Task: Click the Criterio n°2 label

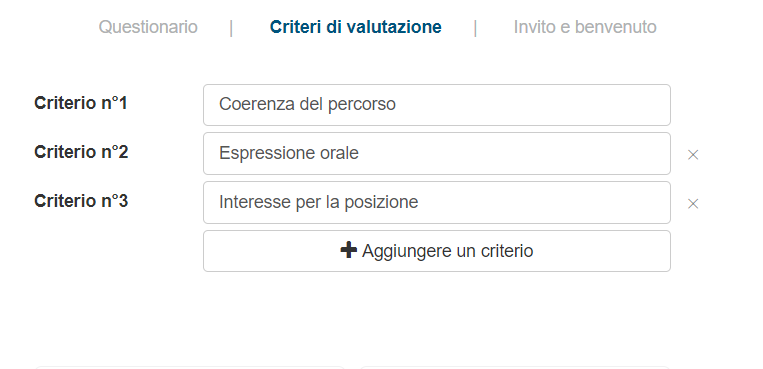Action: pyautogui.click(x=81, y=152)
